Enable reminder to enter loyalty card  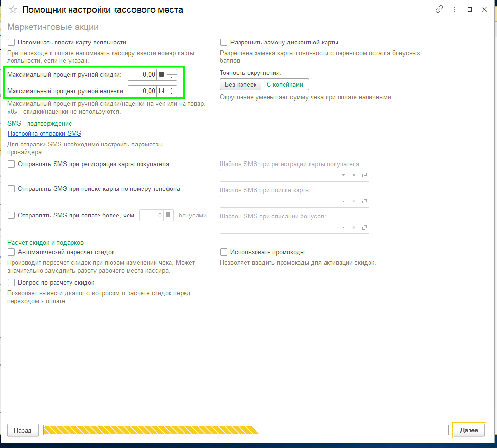pos(12,43)
